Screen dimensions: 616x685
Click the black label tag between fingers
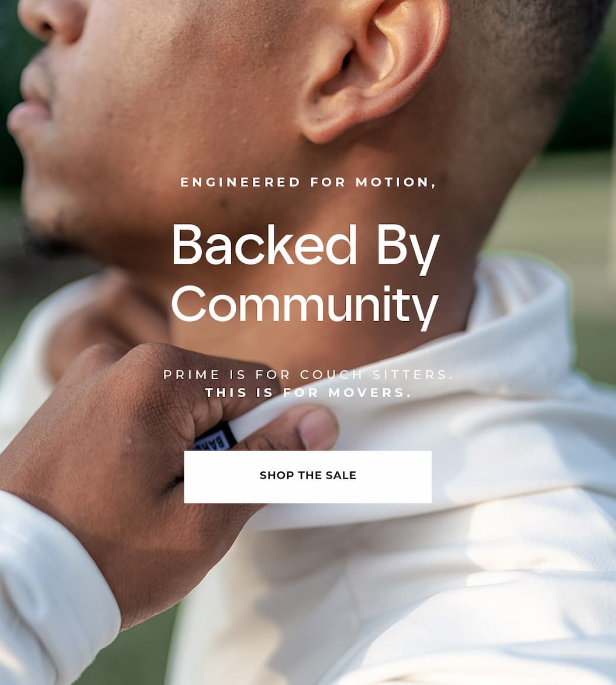215,439
